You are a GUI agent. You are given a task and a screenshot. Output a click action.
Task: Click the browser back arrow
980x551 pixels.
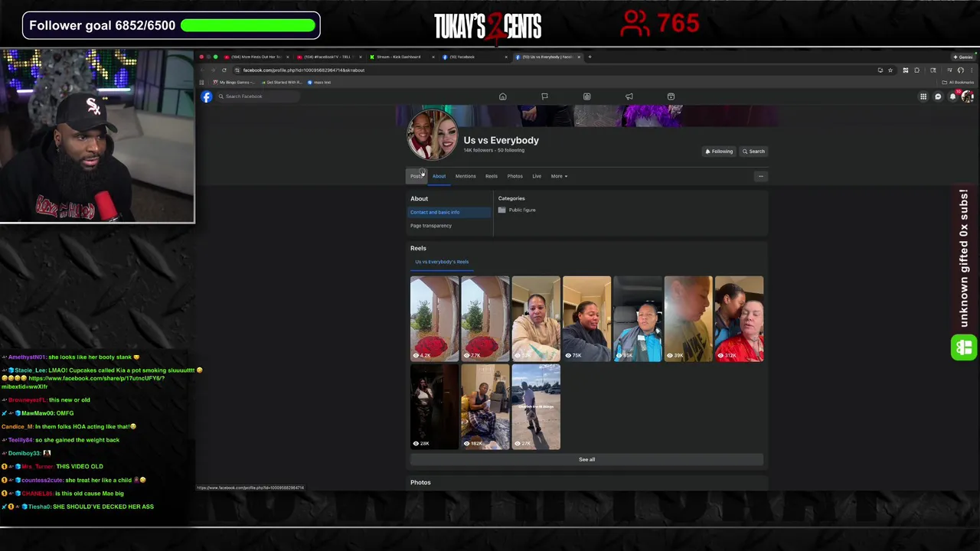[202, 70]
